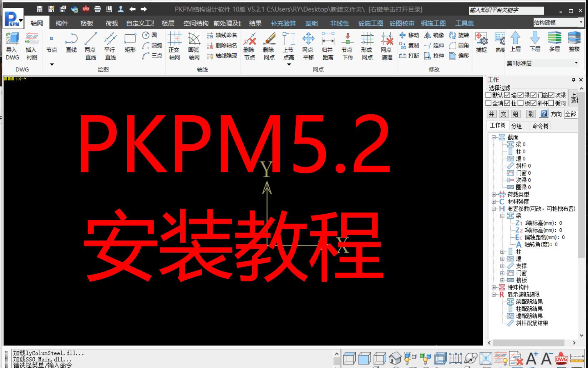The width and height of the screenshot is (588, 368).
Task: Select the 镜像 mirror tool
Action: click(434, 35)
